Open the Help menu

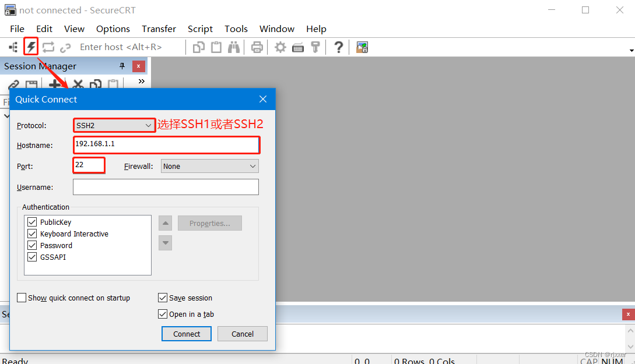316,29
